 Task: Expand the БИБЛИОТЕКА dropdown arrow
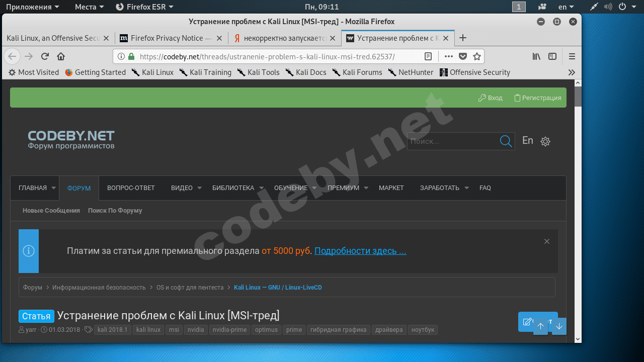pos(261,188)
